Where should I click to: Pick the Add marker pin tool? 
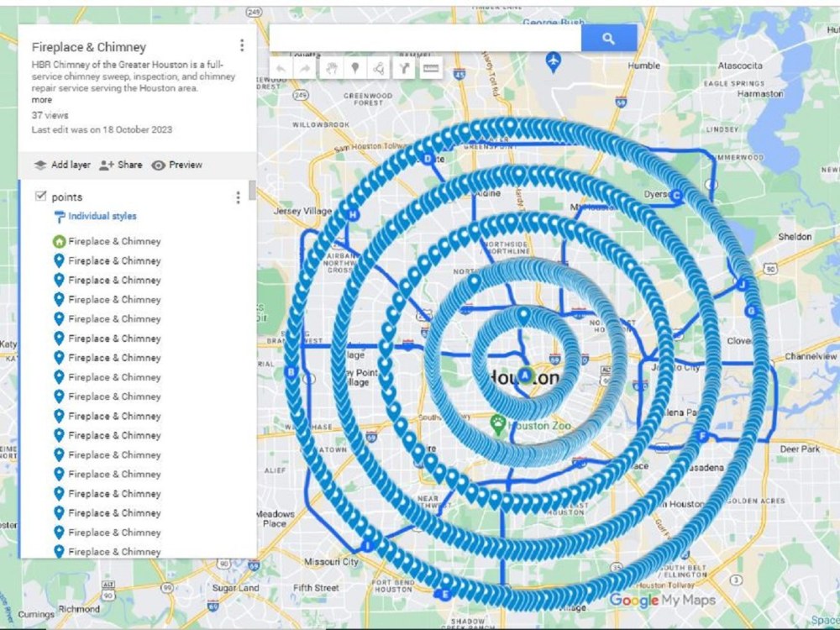tap(354, 69)
